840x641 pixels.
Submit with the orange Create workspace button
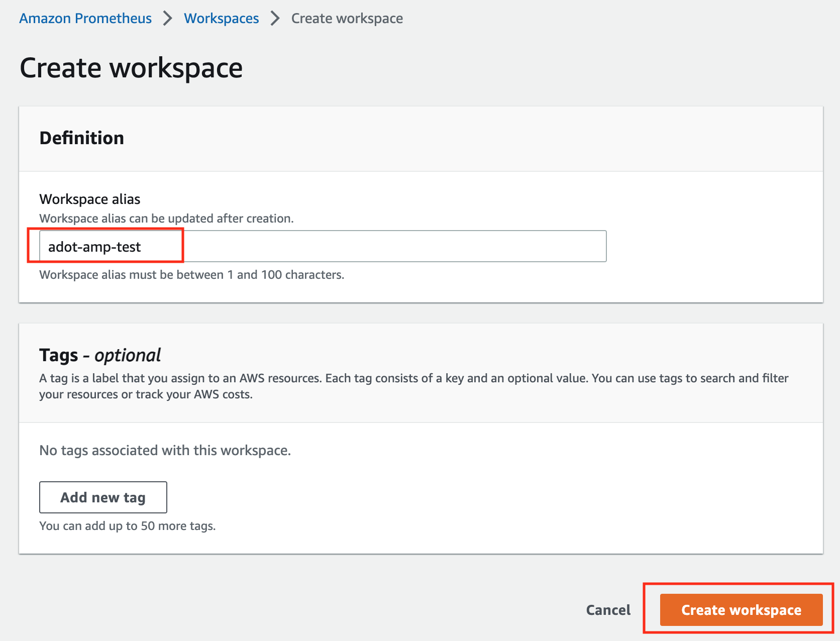tap(740, 610)
